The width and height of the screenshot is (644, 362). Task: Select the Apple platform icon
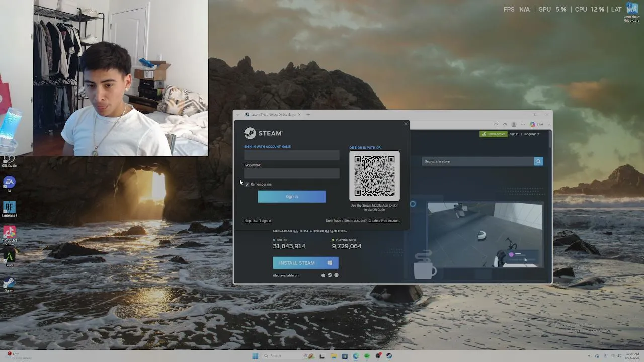tap(323, 275)
